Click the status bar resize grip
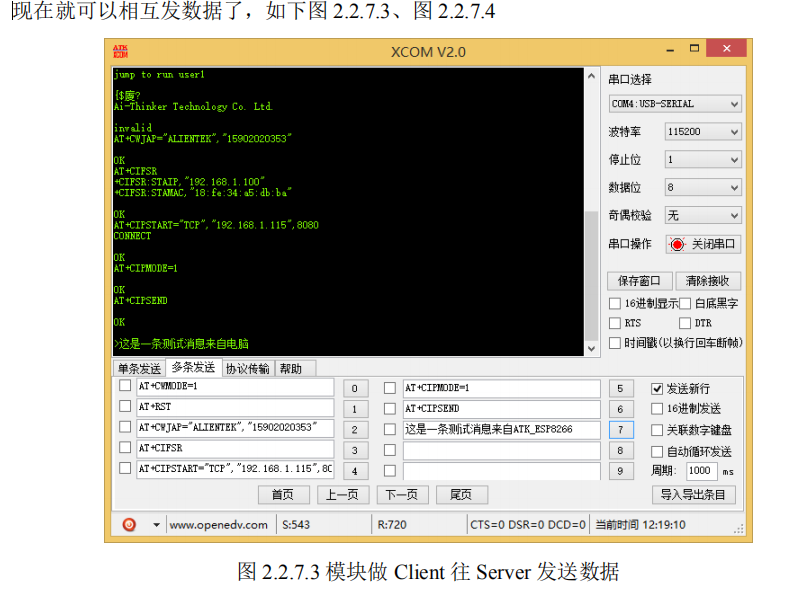 [x=739, y=529]
